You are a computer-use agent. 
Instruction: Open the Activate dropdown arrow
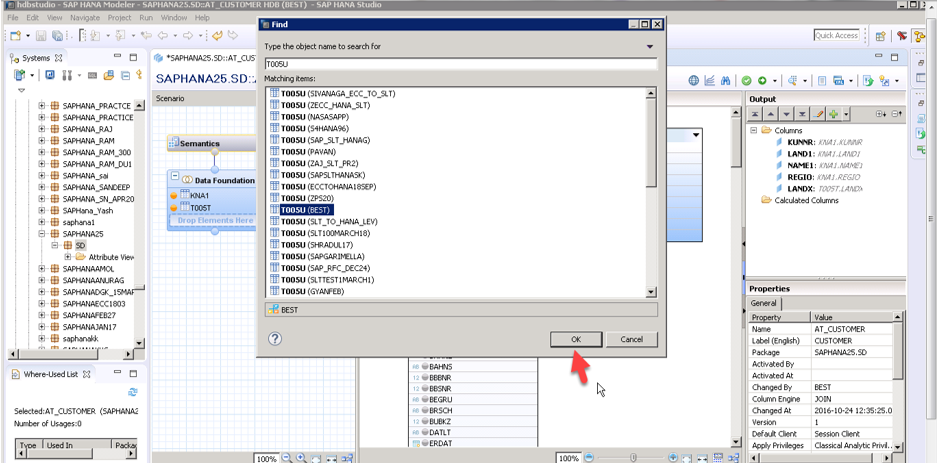(x=775, y=81)
